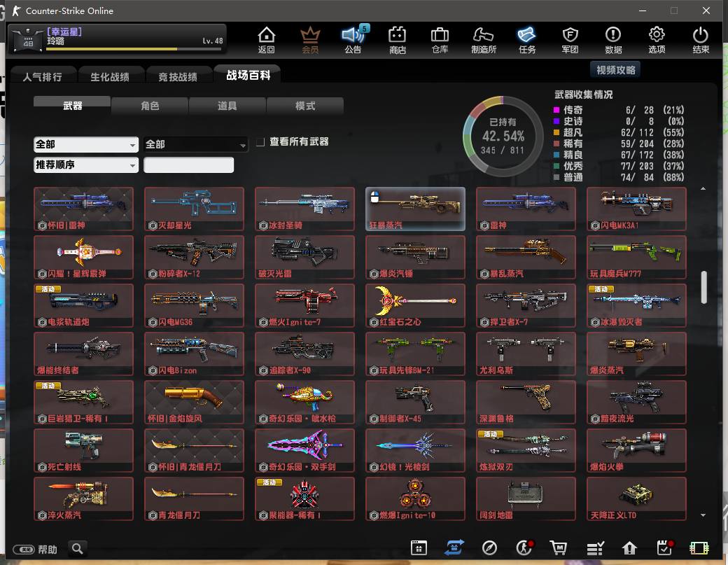Open the dark 全部 sub-category dropdown

(195, 144)
